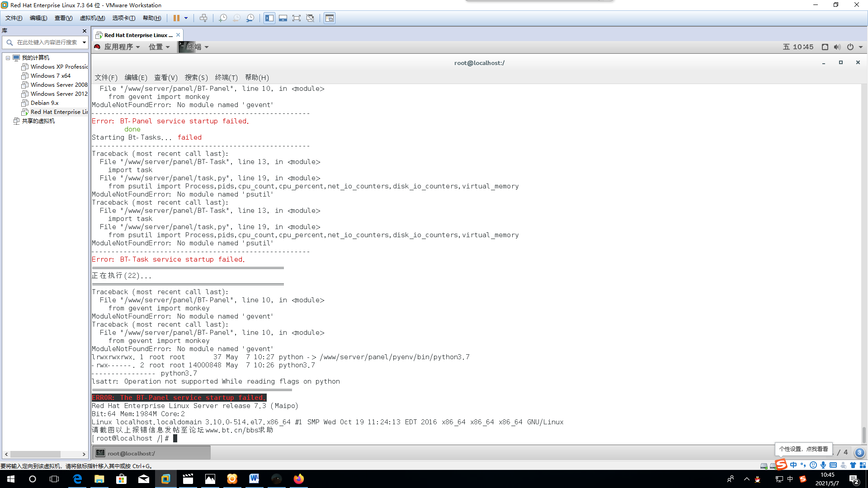Viewport: 868px width, 488px height.
Task: Close the Red Hat Enterprise Linux tab
Action: pyautogui.click(x=178, y=35)
